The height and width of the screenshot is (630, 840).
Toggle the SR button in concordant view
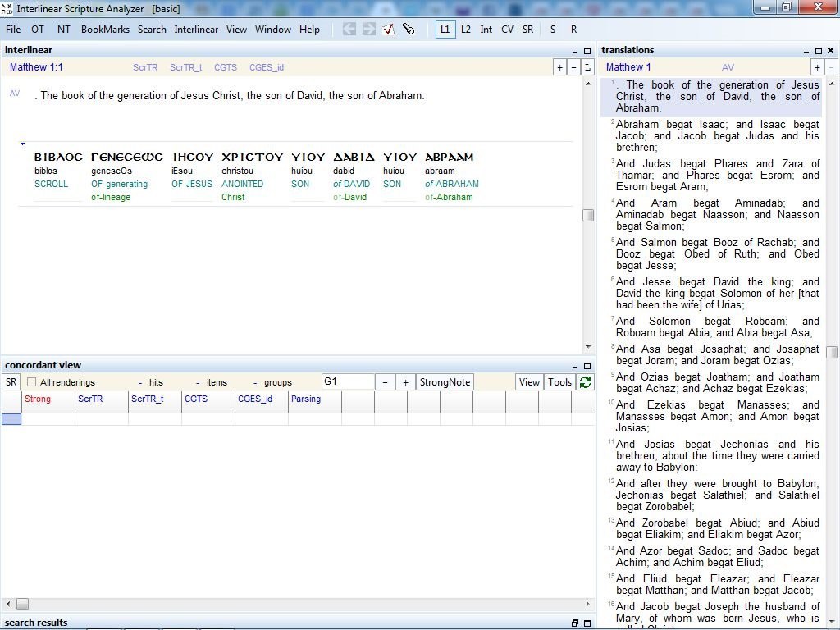(x=11, y=381)
